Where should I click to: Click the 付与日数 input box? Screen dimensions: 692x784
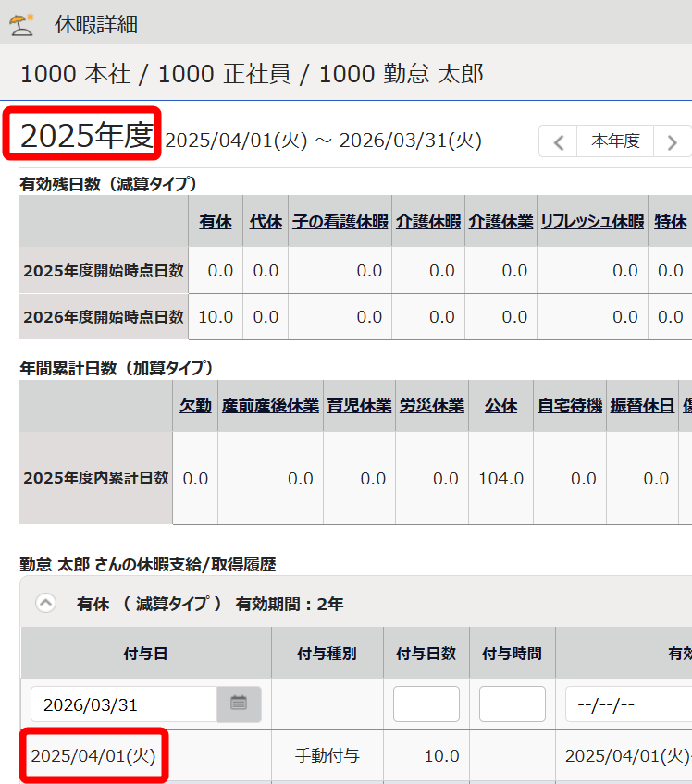[426, 704]
